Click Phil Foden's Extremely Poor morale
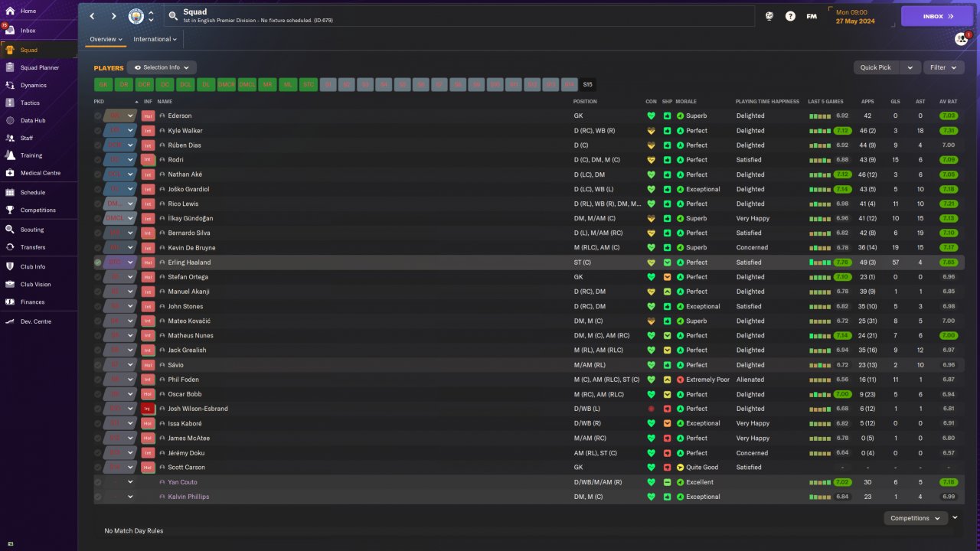This screenshot has width=980, height=551. click(x=708, y=380)
